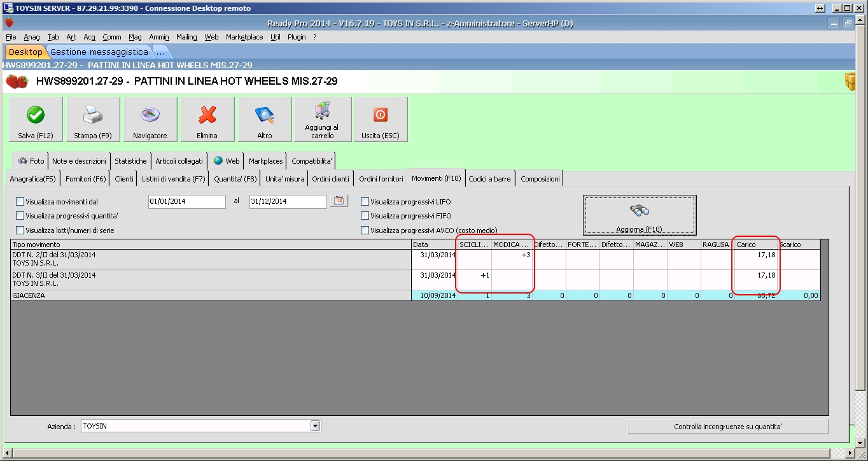The height and width of the screenshot is (461, 868).
Task: Click the Data column header
Action: coord(435,245)
